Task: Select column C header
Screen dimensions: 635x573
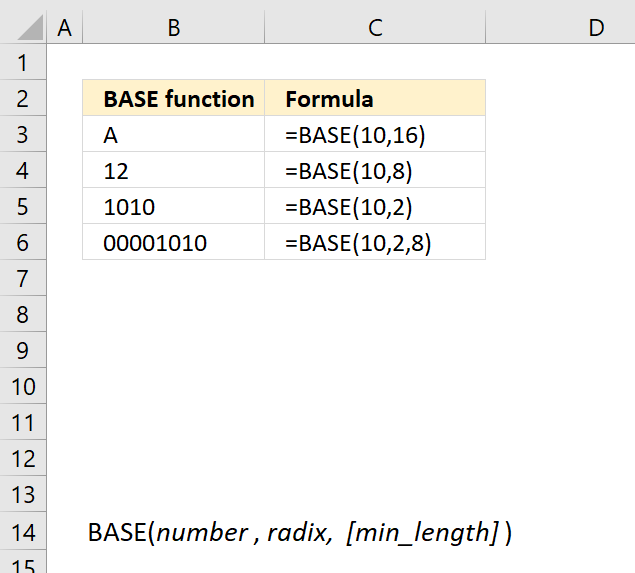Action: pyautogui.click(x=375, y=27)
